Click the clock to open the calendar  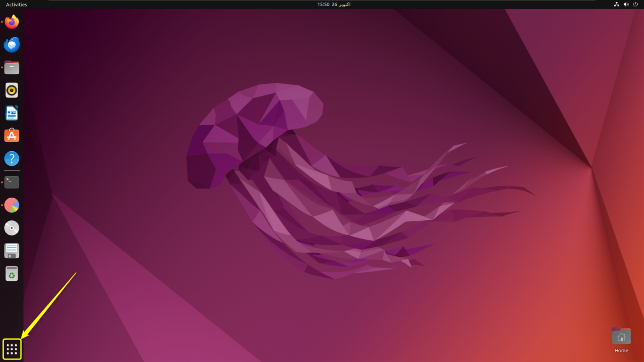point(333,4)
